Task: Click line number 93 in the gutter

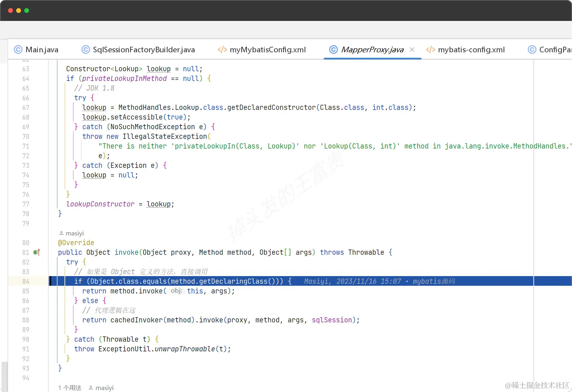Action: click(26, 368)
